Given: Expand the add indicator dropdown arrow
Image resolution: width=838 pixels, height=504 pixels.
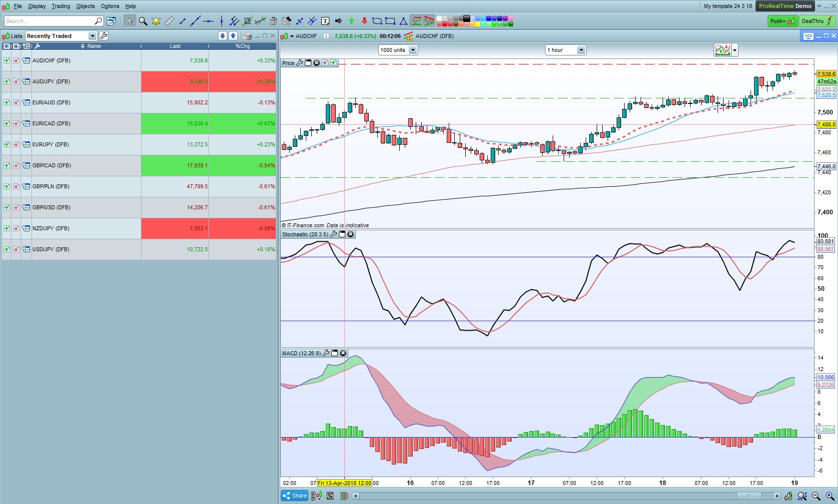Looking at the screenshot, I should tap(735, 50).
